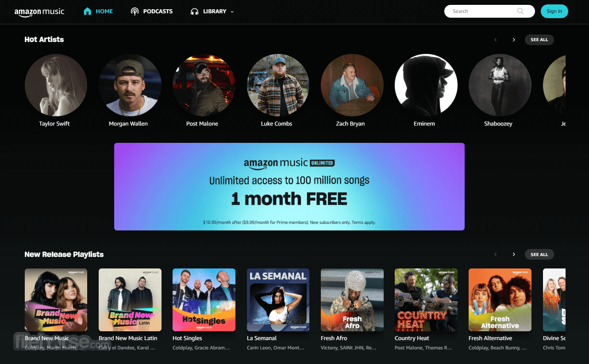The image size is (589, 364).
Task: Click the Fresh Afro title text
Action: [334, 338]
